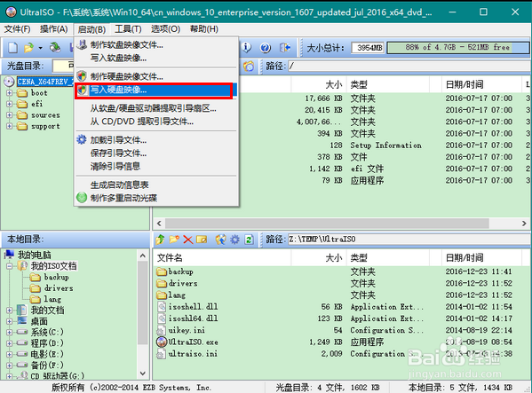Collapse the 我的ISO文档 tree node
The width and height of the screenshot is (532, 393).
click(x=10, y=266)
